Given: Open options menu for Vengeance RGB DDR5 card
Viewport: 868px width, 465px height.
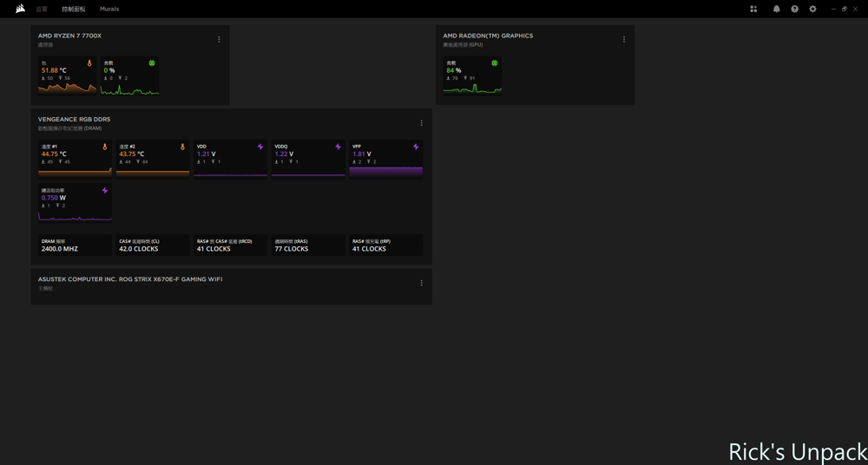Looking at the screenshot, I should pos(421,123).
